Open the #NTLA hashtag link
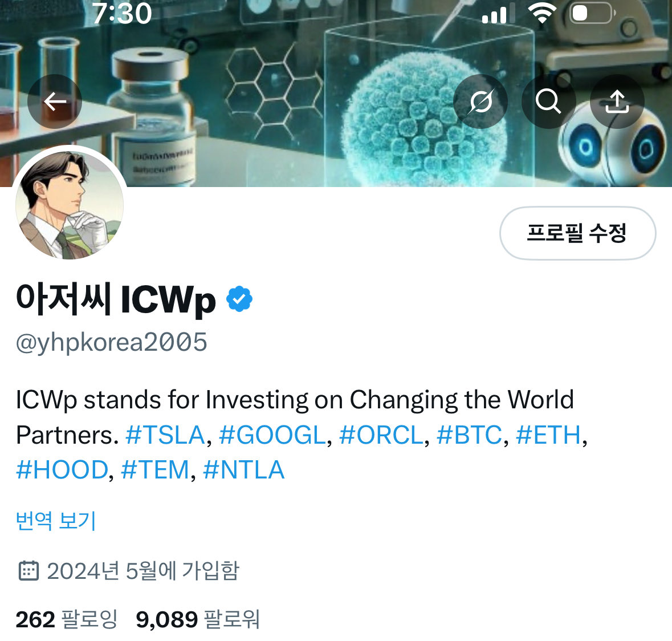The image size is (672, 641). (x=243, y=470)
